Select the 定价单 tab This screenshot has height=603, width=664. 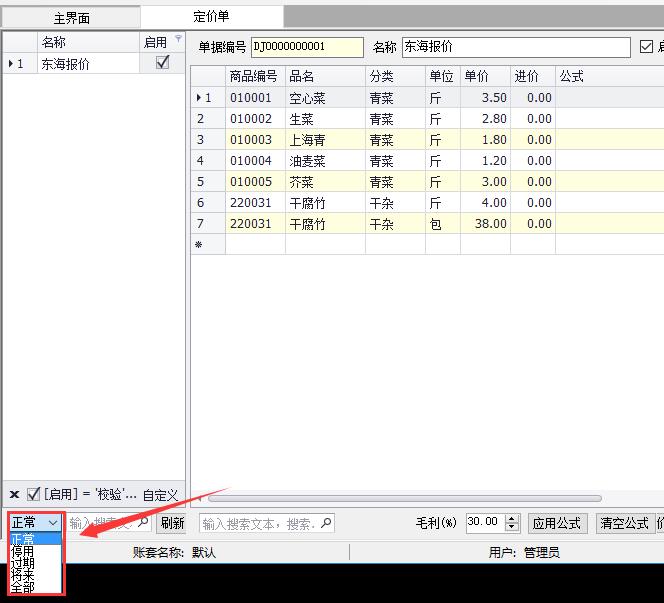pos(211,17)
